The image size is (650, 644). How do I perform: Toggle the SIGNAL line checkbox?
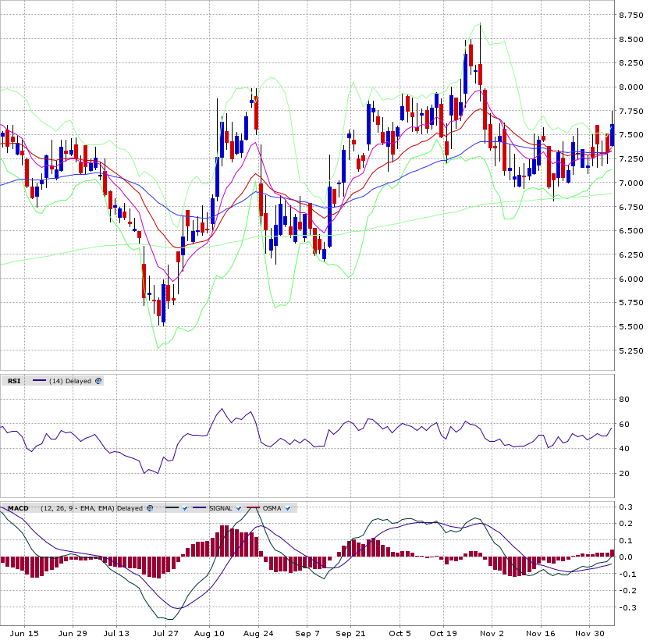point(239,508)
